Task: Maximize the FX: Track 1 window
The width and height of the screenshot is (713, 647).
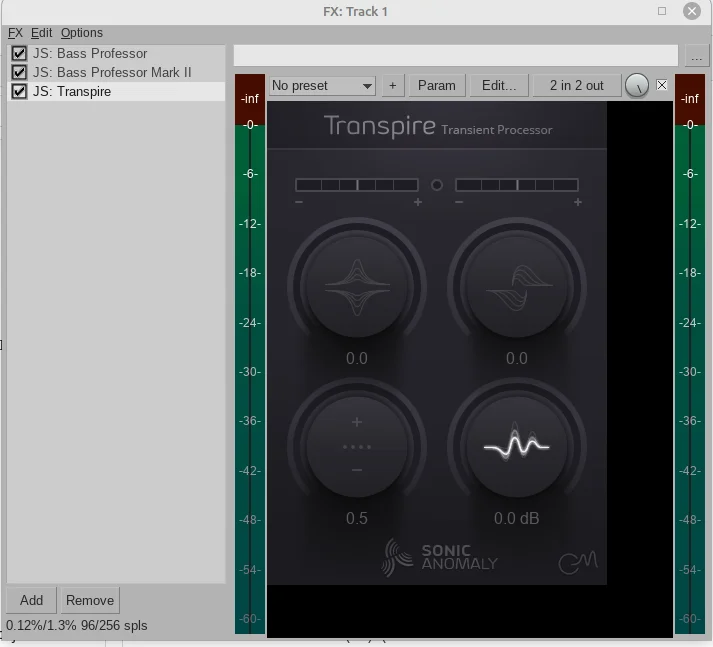Action: 662,11
